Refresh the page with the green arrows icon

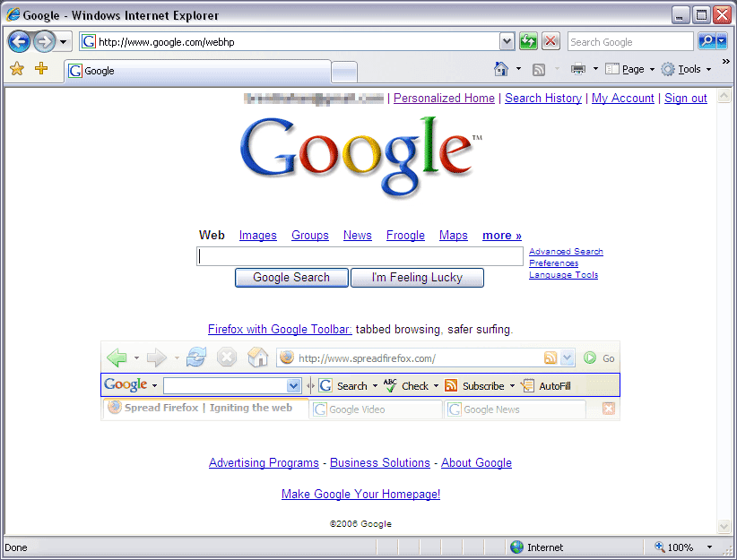[528, 42]
